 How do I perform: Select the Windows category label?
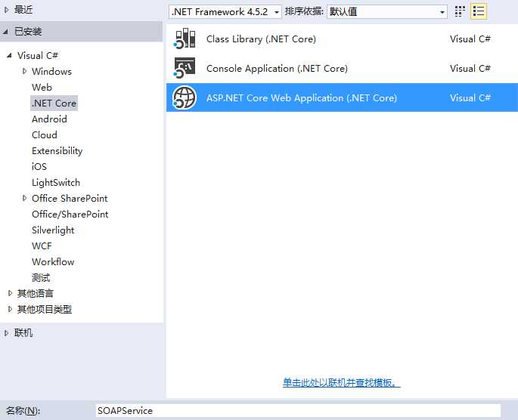click(51, 71)
